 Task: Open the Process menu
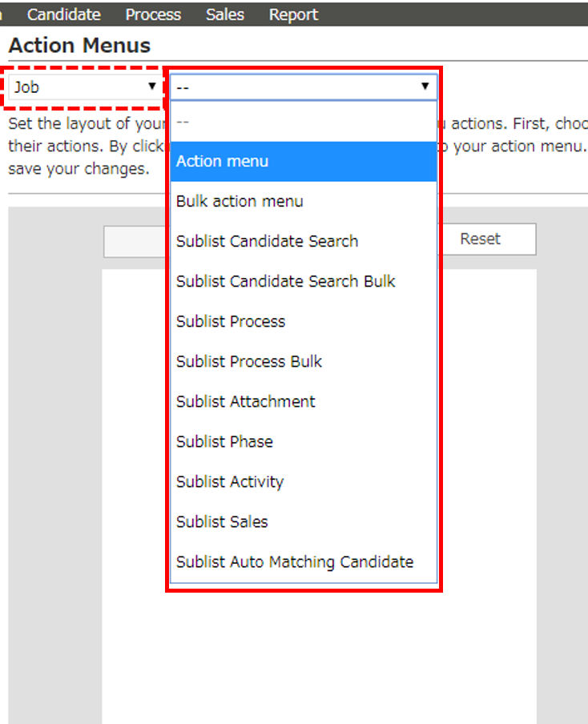(x=152, y=14)
